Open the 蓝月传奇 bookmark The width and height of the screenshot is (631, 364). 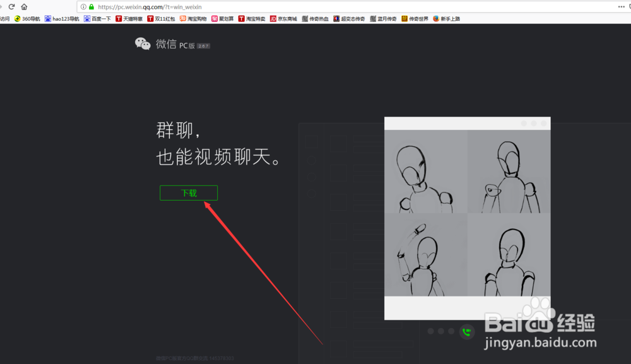click(383, 18)
